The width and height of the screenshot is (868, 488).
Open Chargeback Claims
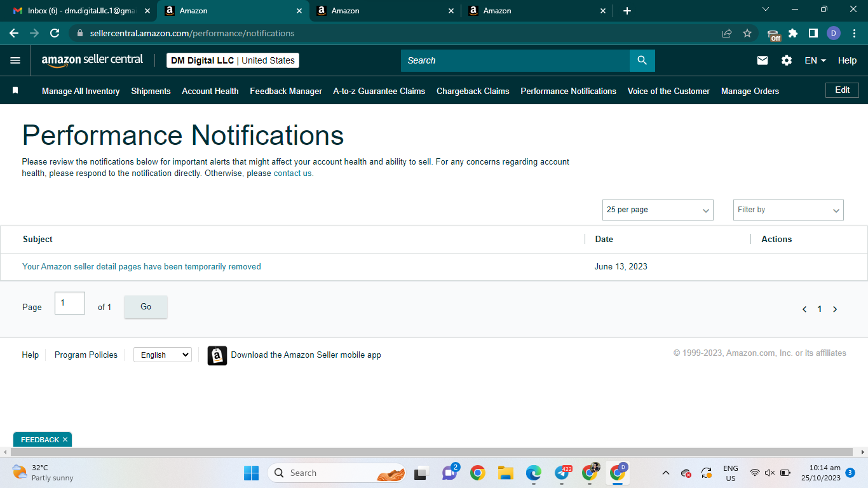tap(473, 91)
